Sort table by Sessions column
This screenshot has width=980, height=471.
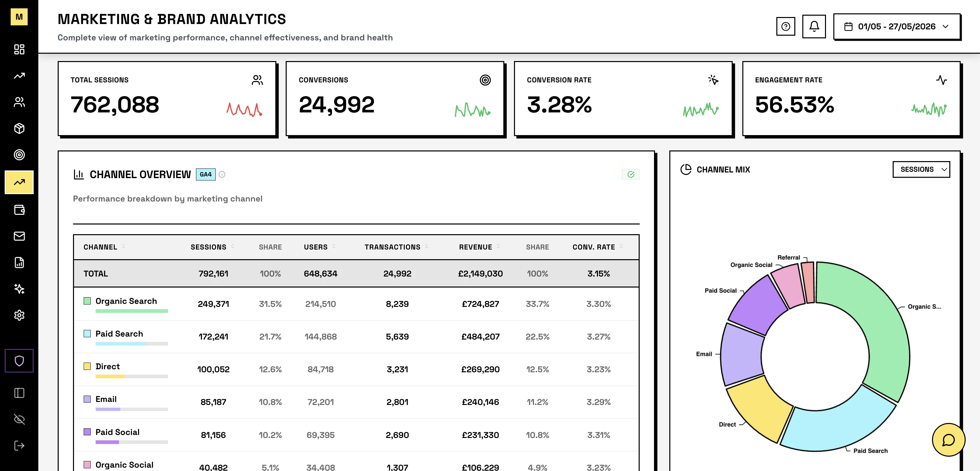(212, 247)
